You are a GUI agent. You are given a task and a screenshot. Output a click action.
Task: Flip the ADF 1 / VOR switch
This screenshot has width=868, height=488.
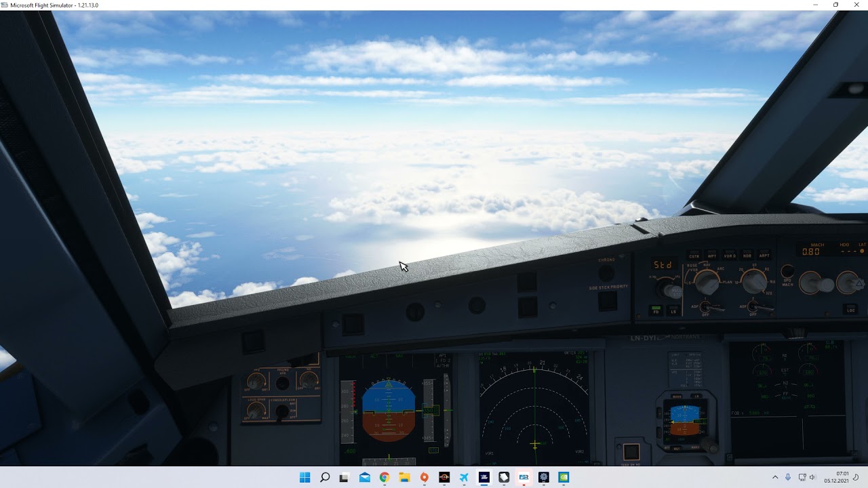click(711, 308)
